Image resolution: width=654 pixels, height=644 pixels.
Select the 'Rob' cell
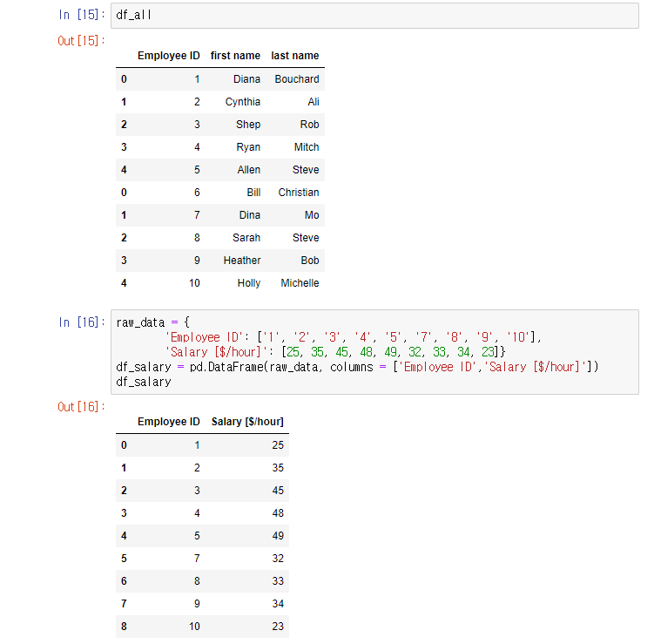click(309, 125)
